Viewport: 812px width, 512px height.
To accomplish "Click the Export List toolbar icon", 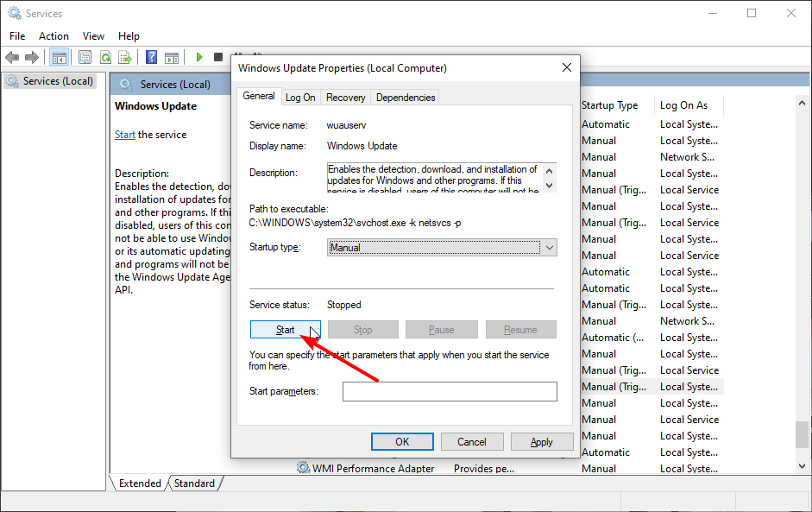I will [x=125, y=57].
